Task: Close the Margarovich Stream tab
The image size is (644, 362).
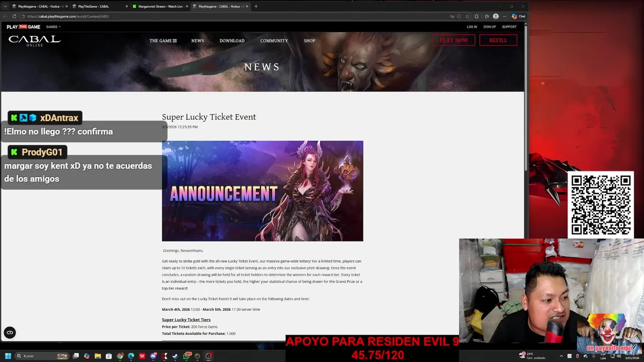Action: 187,7
